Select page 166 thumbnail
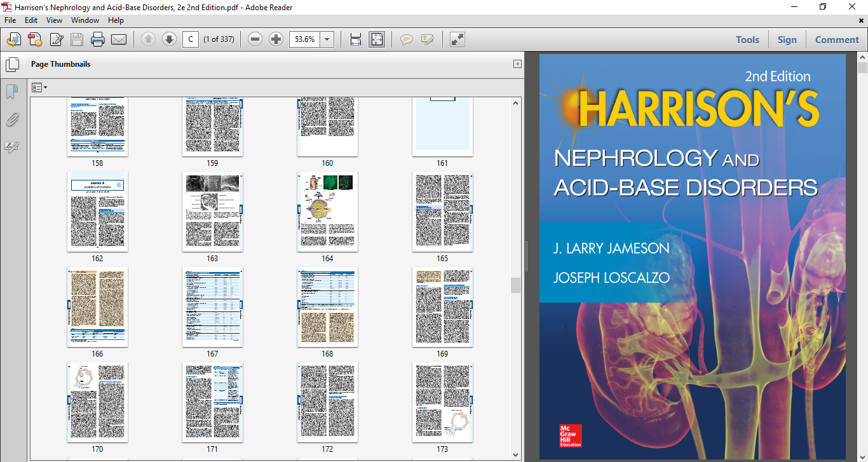The image size is (868, 462). [x=97, y=307]
